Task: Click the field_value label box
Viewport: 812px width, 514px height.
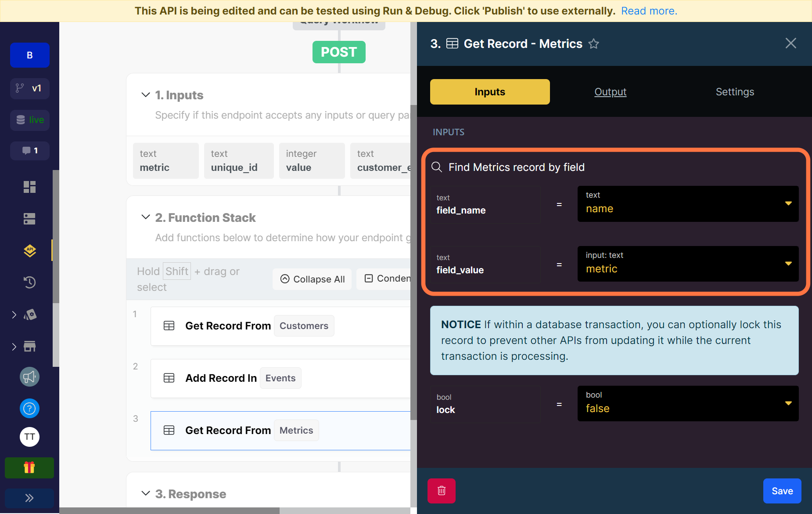Action: (485, 264)
